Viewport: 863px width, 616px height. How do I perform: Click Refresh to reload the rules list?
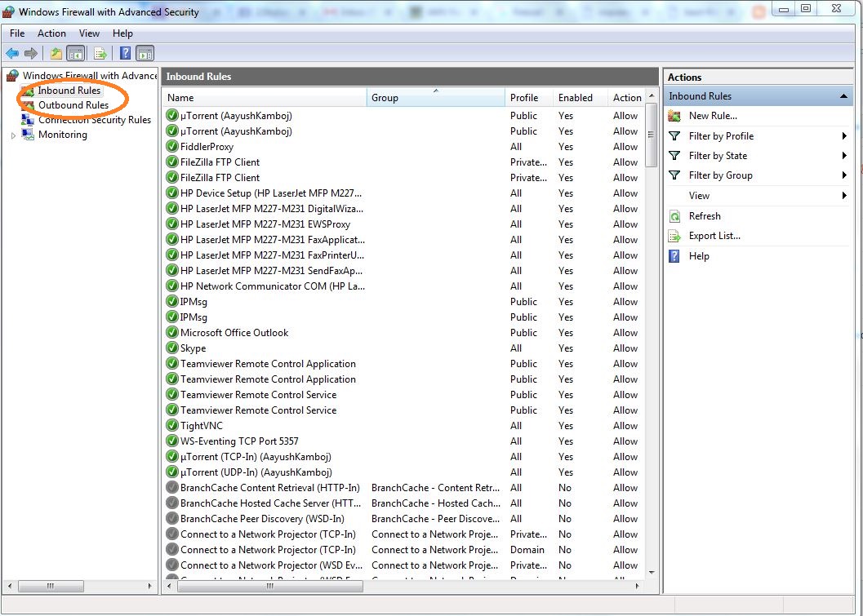(x=707, y=215)
